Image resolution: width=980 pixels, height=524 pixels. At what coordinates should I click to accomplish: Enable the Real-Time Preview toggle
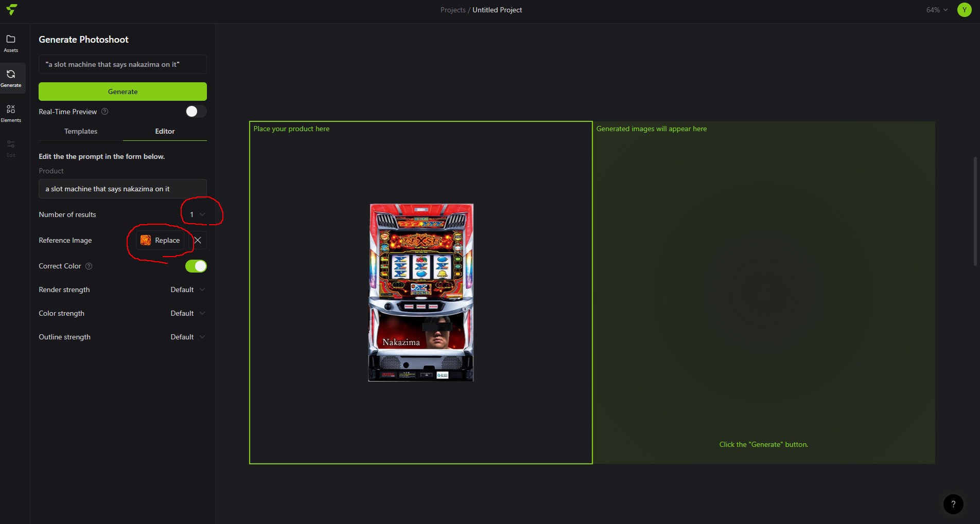pyautogui.click(x=196, y=112)
